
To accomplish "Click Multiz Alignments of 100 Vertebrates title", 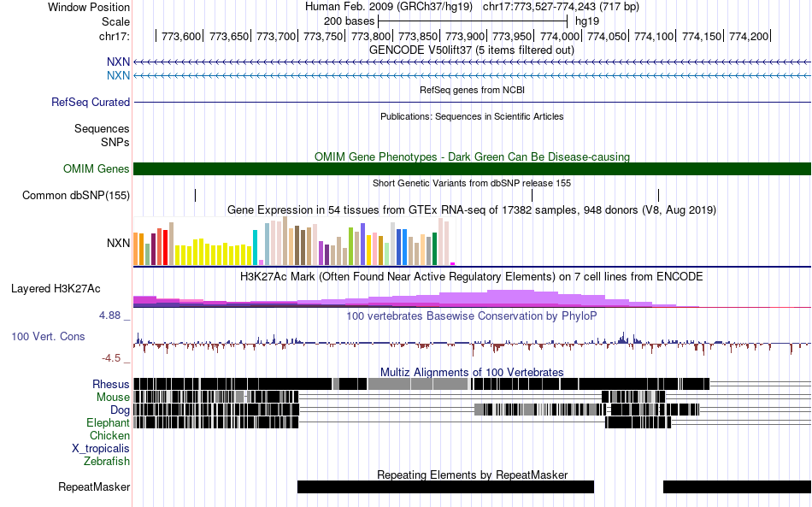I will tap(472, 373).
